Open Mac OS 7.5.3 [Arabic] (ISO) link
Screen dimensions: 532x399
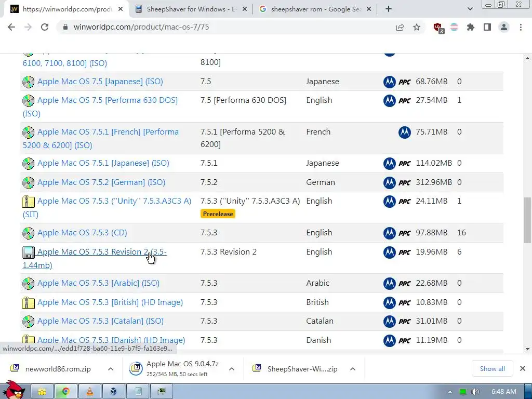pyautogui.click(x=98, y=283)
